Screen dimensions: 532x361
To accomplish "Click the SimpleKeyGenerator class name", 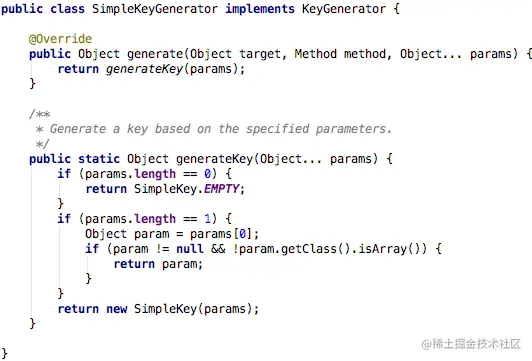I will click(x=155, y=8).
